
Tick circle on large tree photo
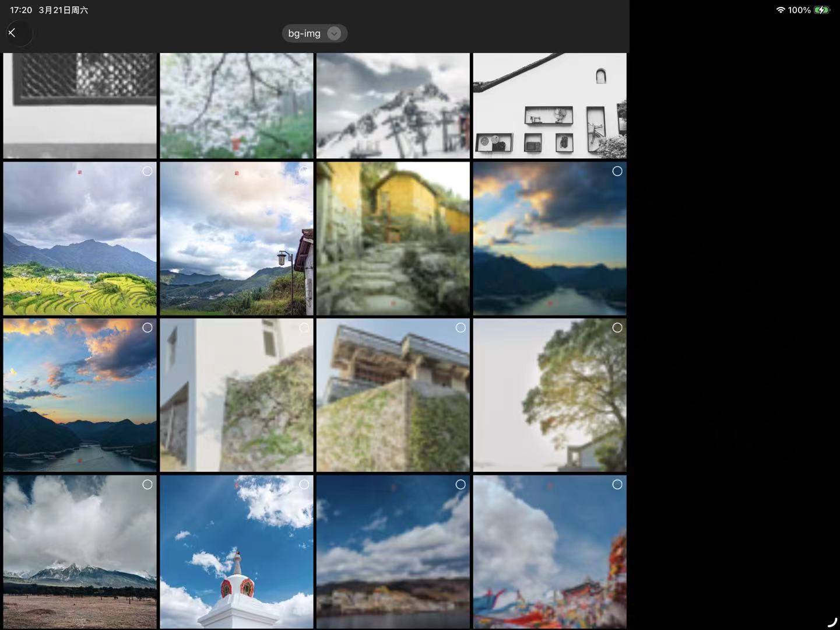(617, 328)
